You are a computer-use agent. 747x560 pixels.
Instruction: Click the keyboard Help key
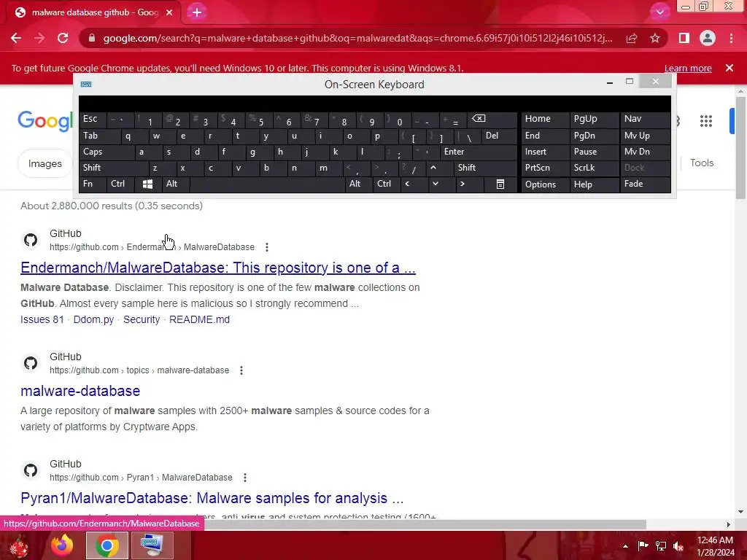[x=594, y=184]
